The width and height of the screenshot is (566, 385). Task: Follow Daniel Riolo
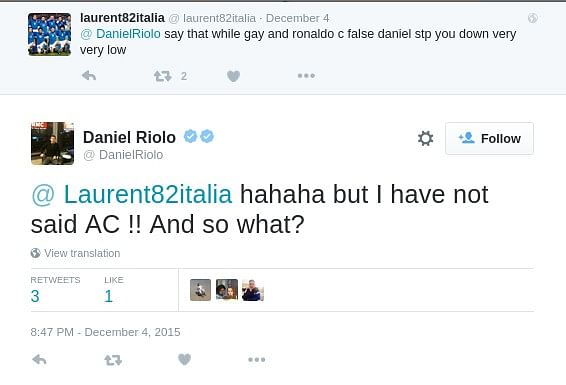[489, 139]
